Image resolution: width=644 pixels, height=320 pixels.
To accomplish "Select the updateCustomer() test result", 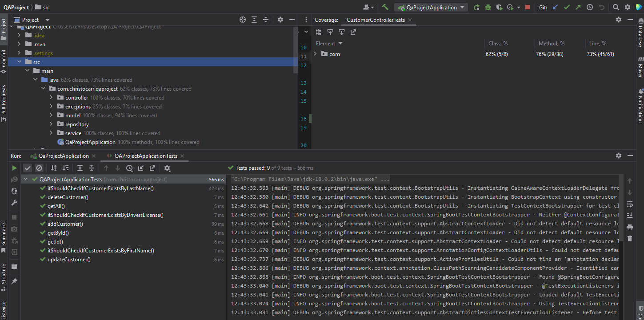I will click(69, 259).
